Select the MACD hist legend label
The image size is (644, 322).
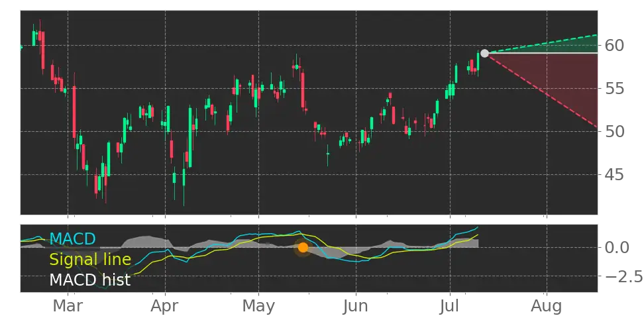coord(90,280)
